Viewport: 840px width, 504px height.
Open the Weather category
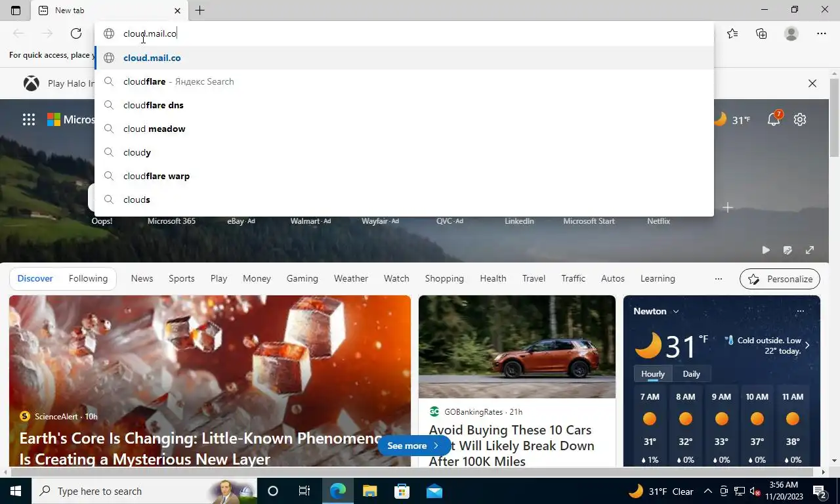(x=351, y=278)
